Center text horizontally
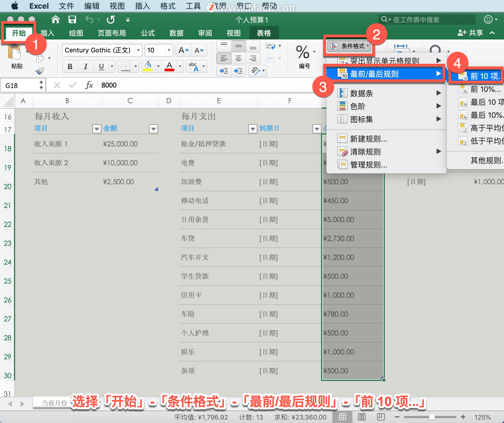 point(239,58)
